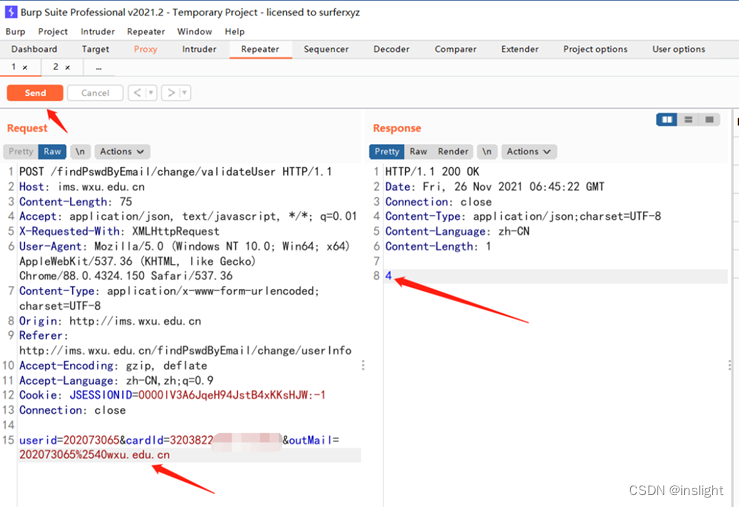Screen dimensions: 739x507
Task: Click the Response panel heading
Action: click(397, 128)
